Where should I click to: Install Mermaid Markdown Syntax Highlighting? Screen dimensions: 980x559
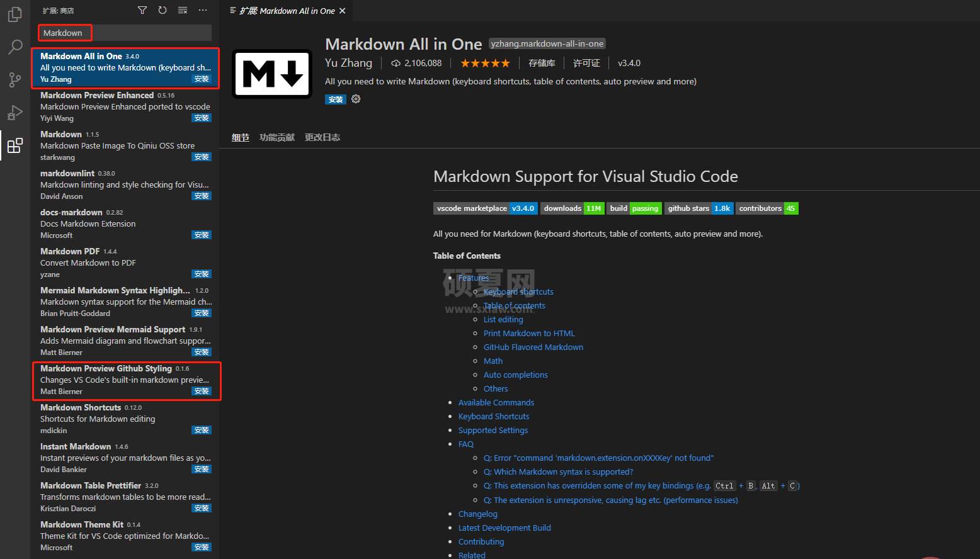(x=202, y=313)
